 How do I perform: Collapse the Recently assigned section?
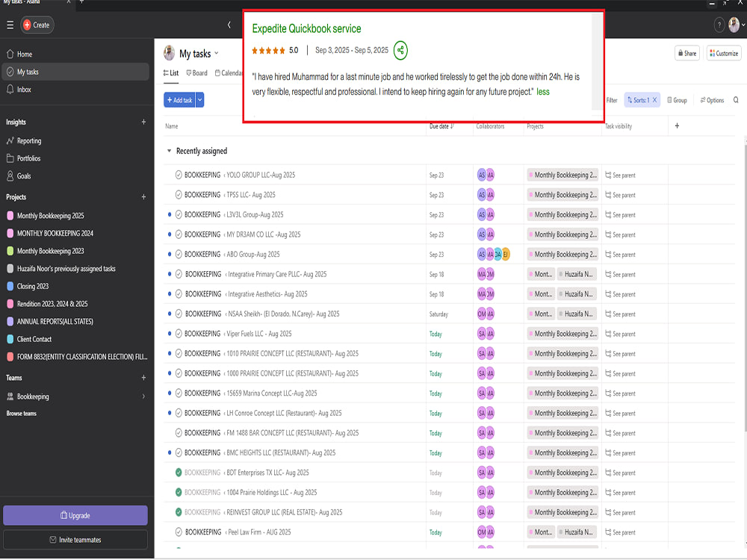click(169, 151)
